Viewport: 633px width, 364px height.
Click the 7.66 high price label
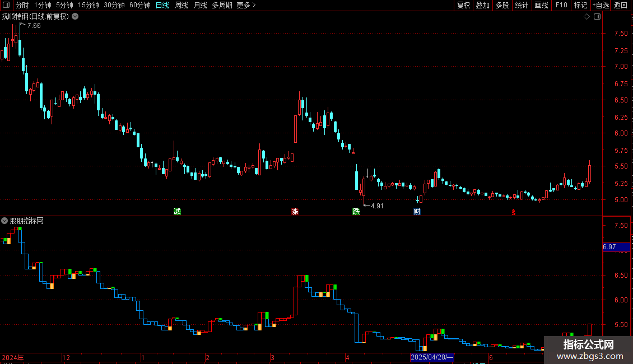click(34, 26)
